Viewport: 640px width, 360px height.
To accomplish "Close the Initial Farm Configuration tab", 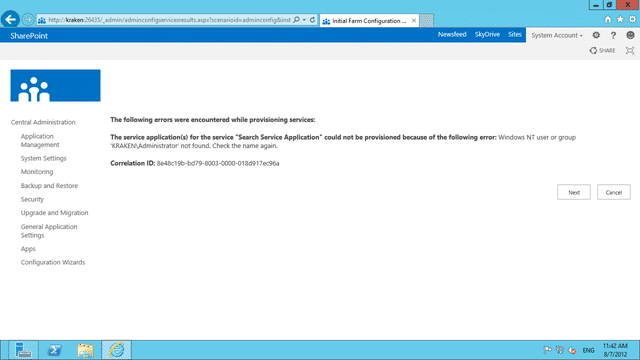I will click(x=414, y=20).
